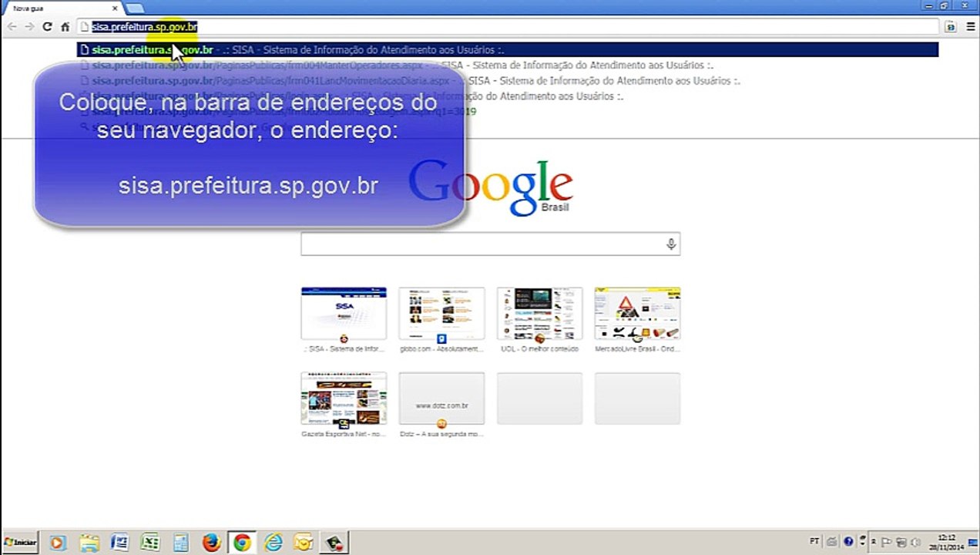This screenshot has width=980, height=555.
Task: Click the printer icon in system tray
Action: point(832,542)
